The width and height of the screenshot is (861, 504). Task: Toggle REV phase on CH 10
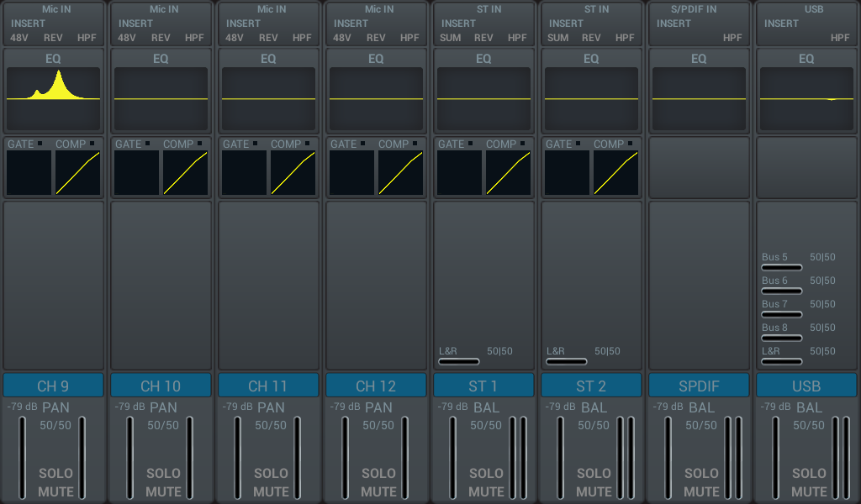click(x=161, y=38)
